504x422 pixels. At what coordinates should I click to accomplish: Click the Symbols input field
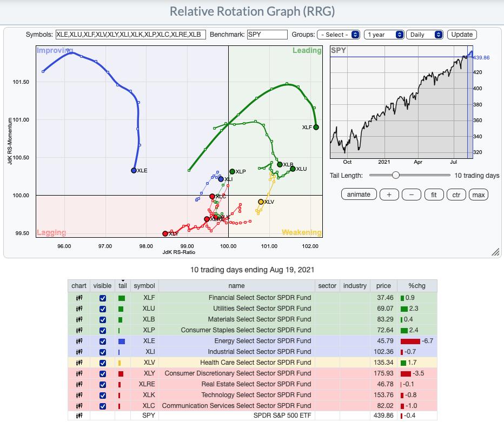point(130,35)
